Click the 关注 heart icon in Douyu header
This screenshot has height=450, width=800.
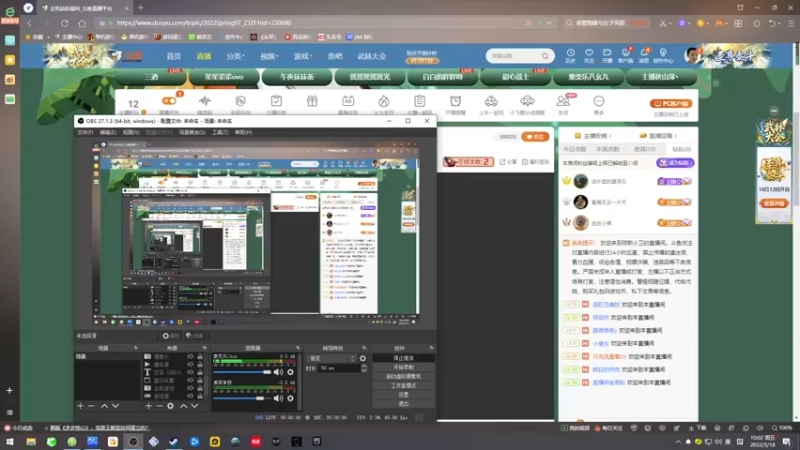coord(589,53)
